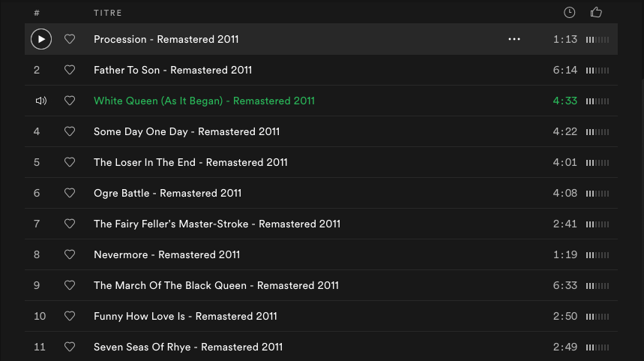Like Procession with its heart icon

click(70, 39)
